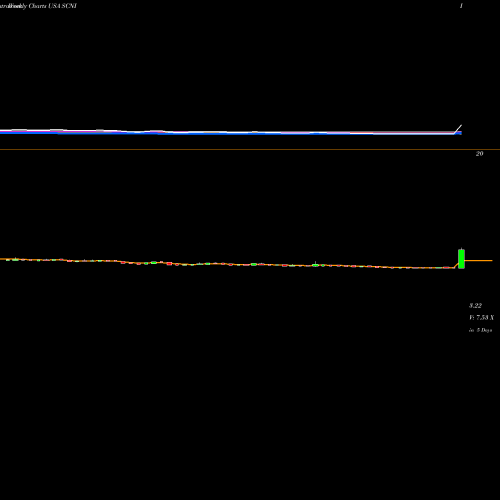The height and width of the screenshot is (500, 500).
Task: Click the small candle with the tall upper wick
Action: coord(315,264)
